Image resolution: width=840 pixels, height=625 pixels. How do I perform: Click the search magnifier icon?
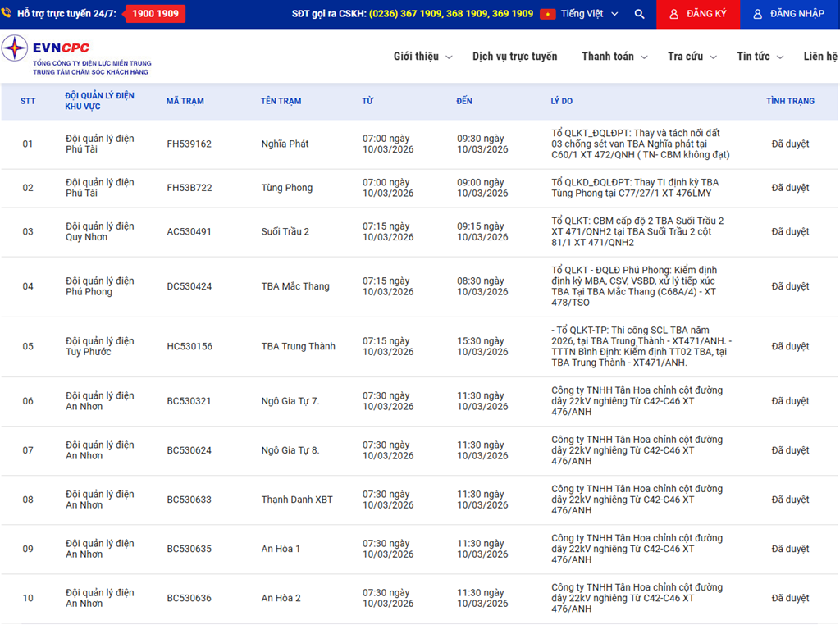(639, 14)
